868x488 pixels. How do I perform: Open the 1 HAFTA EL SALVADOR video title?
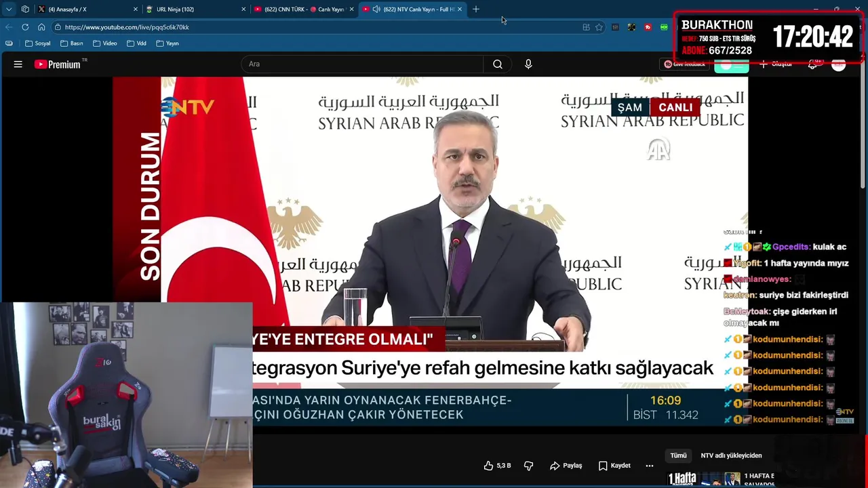point(759,480)
